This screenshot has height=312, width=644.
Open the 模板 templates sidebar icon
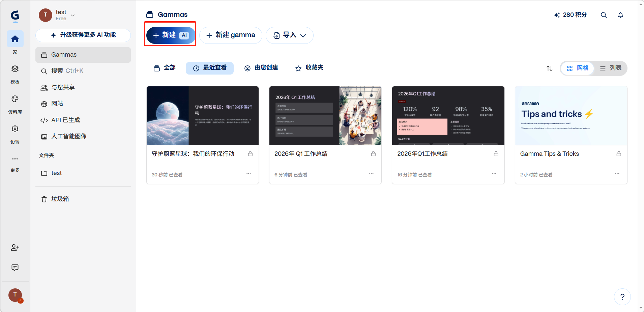(x=15, y=69)
